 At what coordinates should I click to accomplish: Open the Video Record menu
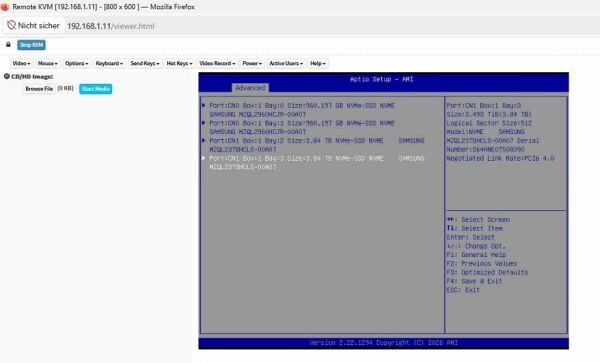click(x=217, y=63)
